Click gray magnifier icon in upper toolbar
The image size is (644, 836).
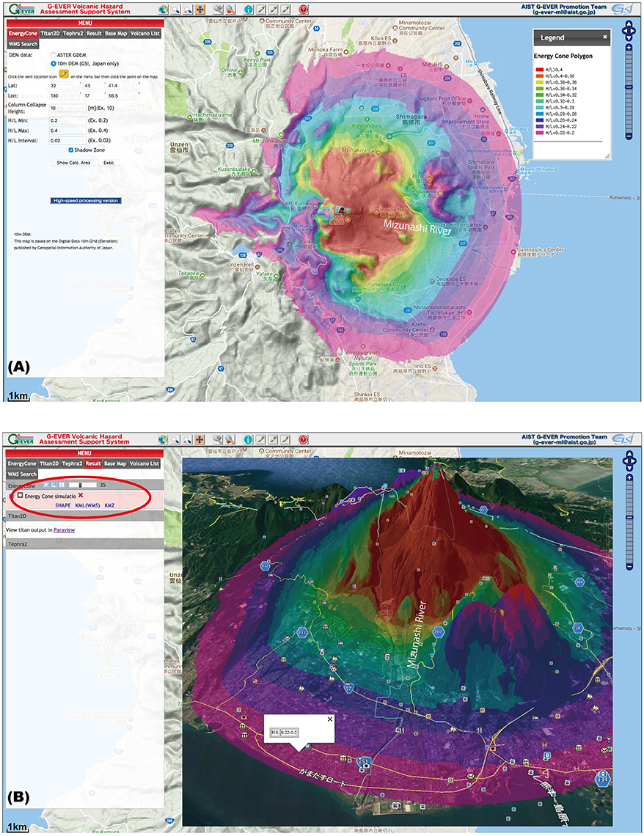tap(218, 9)
